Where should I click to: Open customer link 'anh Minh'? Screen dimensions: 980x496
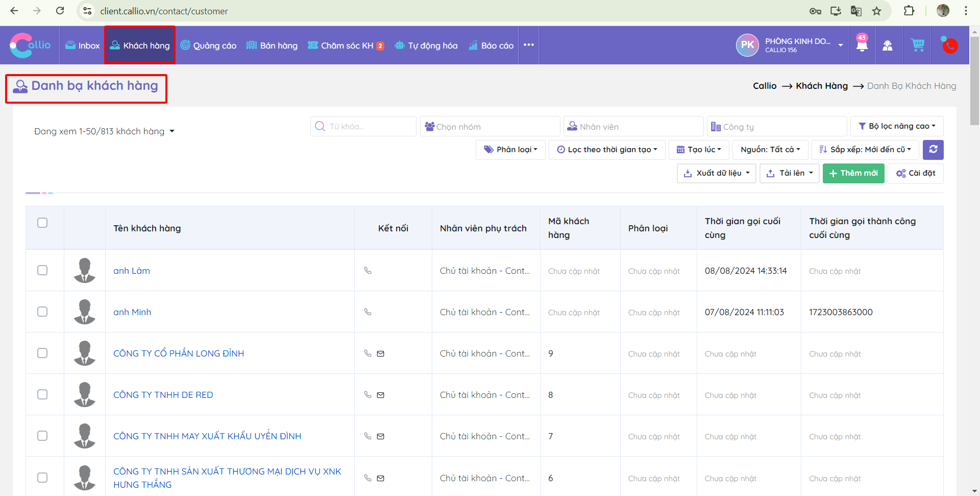(132, 312)
